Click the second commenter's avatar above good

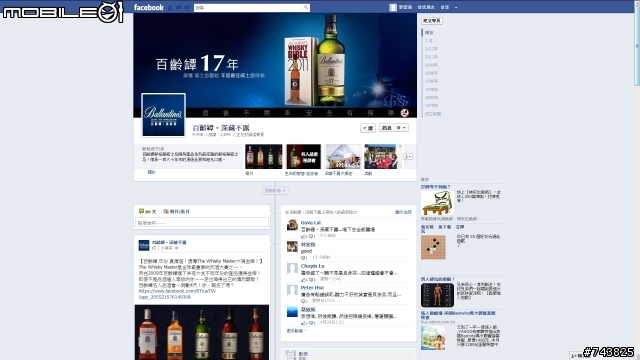point(292,247)
